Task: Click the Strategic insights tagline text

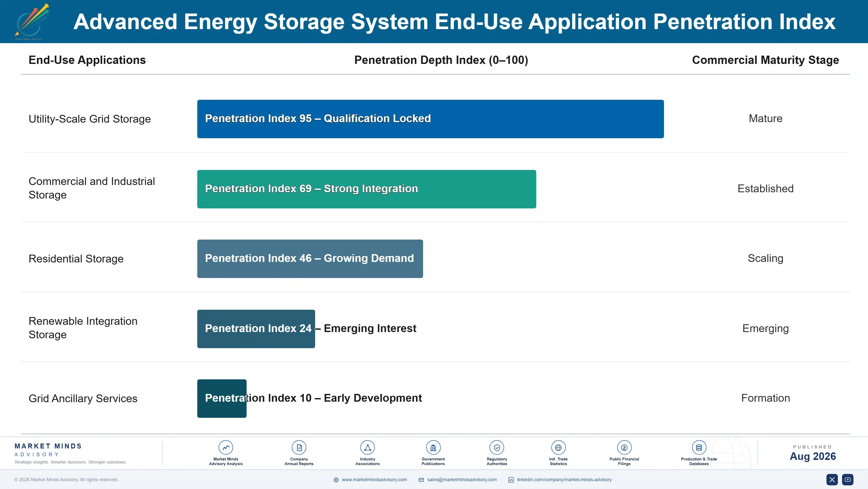Action: click(70, 462)
